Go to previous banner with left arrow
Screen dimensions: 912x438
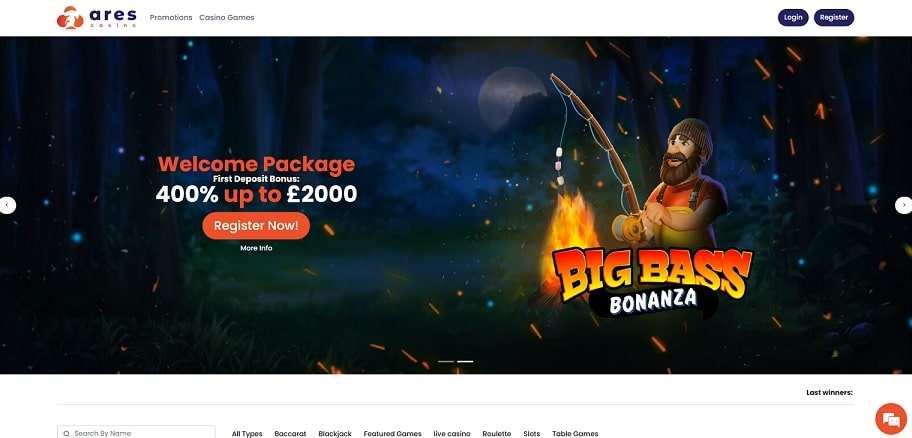(x=8, y=205)
